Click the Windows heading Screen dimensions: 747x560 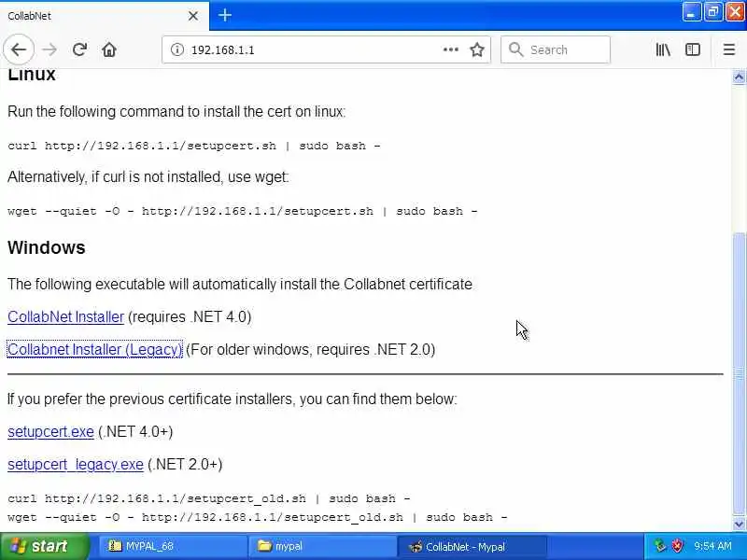point(46,247)
